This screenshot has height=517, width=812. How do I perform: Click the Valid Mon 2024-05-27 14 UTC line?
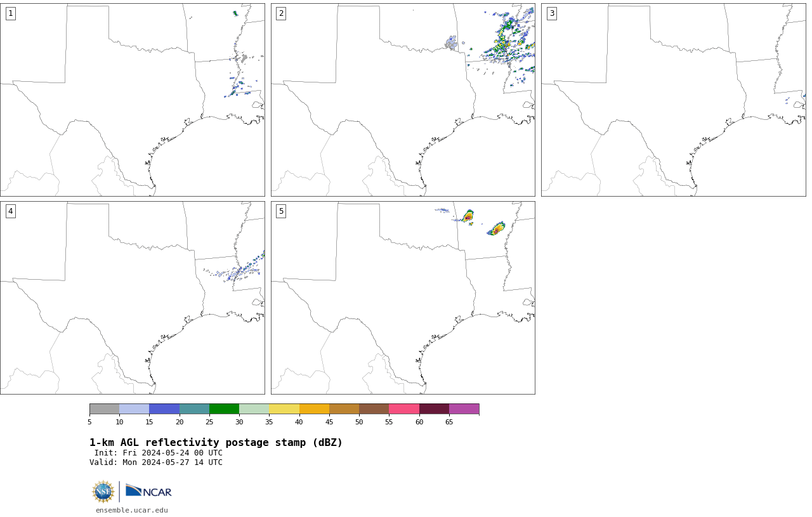[156, 462]
